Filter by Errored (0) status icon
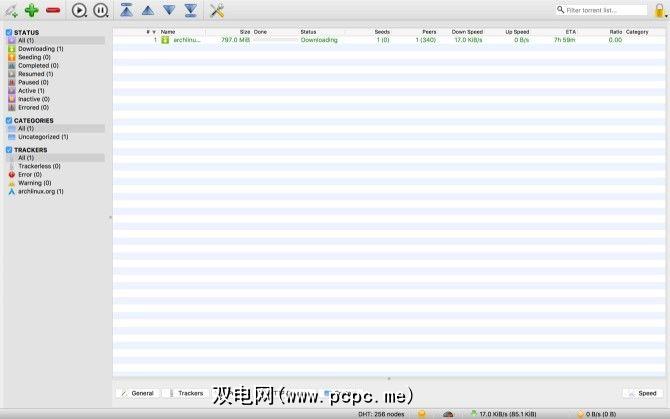Image resolution: width=670 pixels, height=419 pixels. (12, 108)
